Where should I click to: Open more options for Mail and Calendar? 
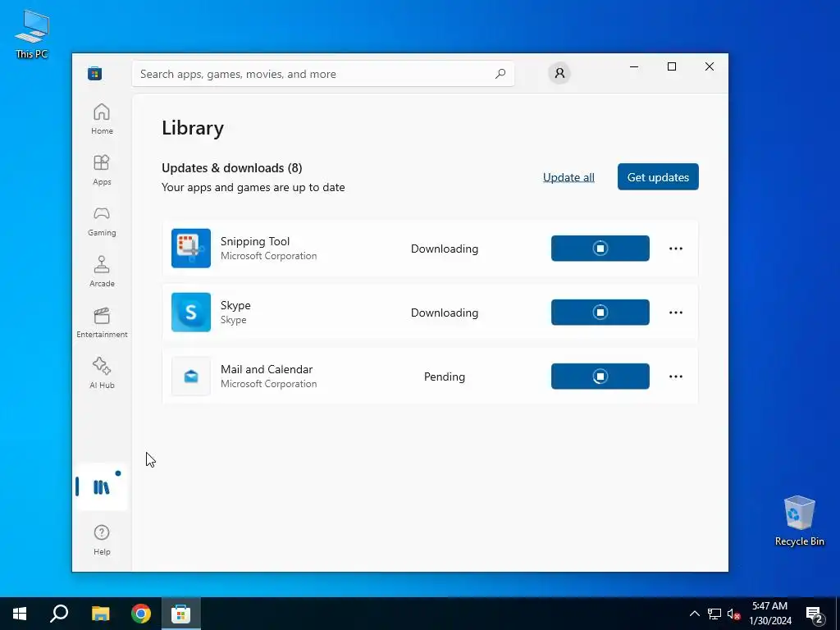[x=676, y=377]
